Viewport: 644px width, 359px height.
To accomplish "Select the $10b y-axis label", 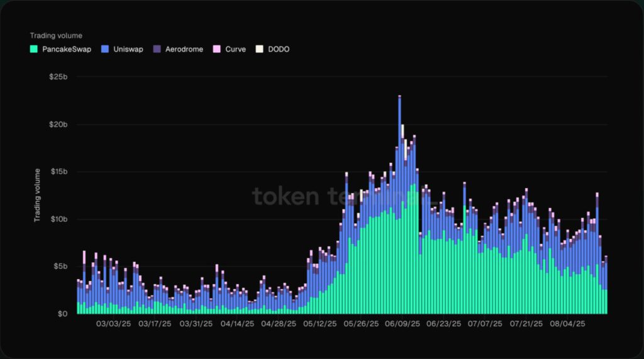I will [58, 219].
